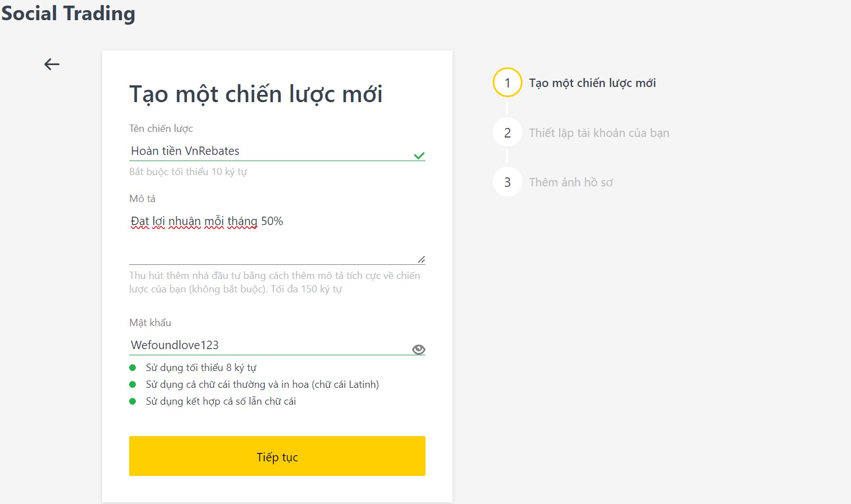Go back using the left arrow icon
Viewport: 851px width, 504px height.
tap(52, 64)
